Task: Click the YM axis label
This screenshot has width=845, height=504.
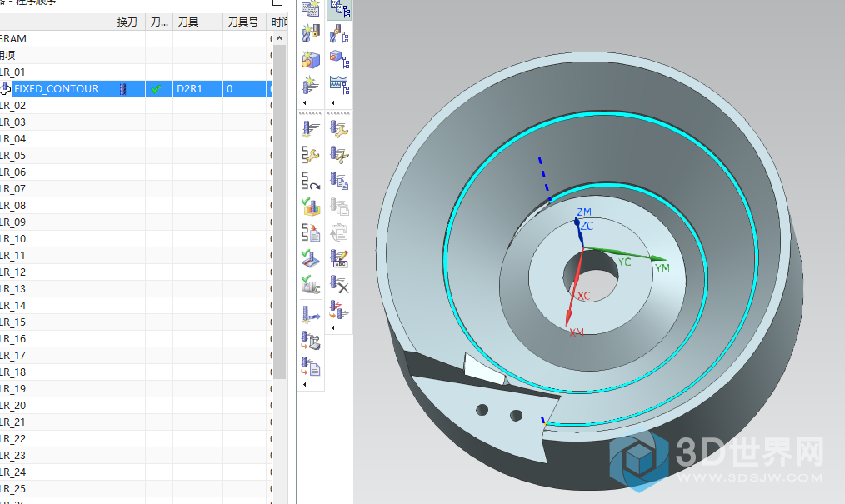Action: pyautogui.click(x=662, y=268)
